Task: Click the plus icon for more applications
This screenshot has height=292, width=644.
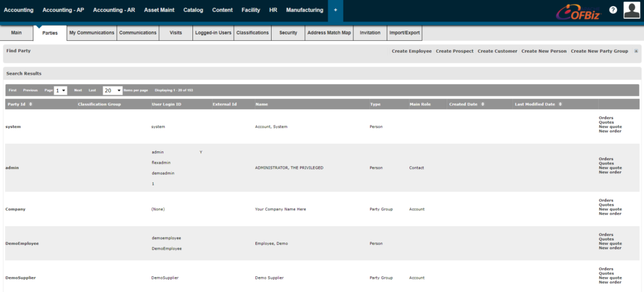Action: [x=335, y=11]
